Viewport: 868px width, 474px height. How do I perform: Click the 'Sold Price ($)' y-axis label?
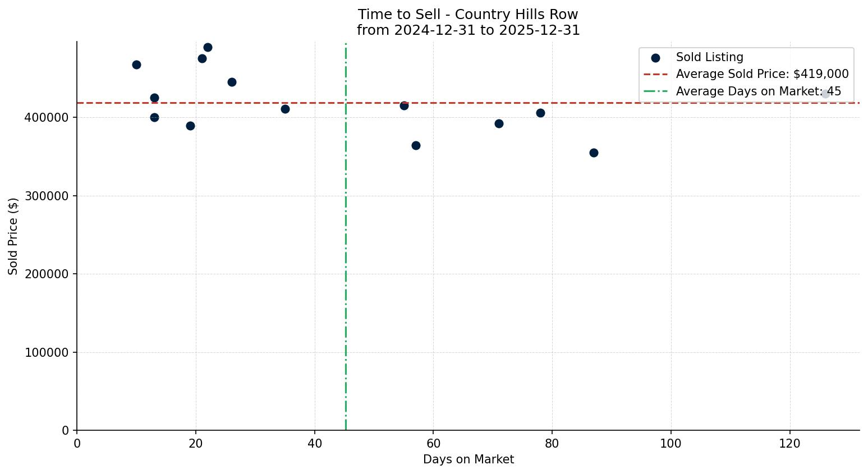(13, 236)
